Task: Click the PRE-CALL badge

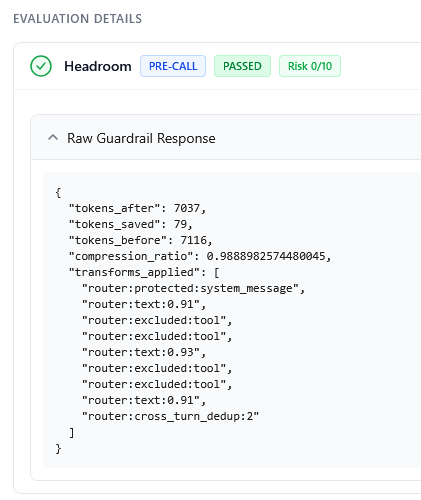Action: pos(173,66)
